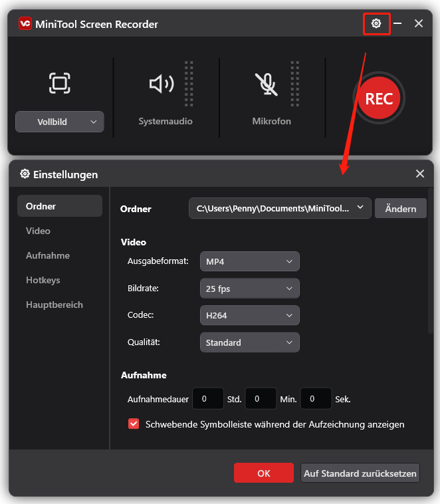
Task: Click the Mikrofon level meter
Action: click(x=295, y=84)
